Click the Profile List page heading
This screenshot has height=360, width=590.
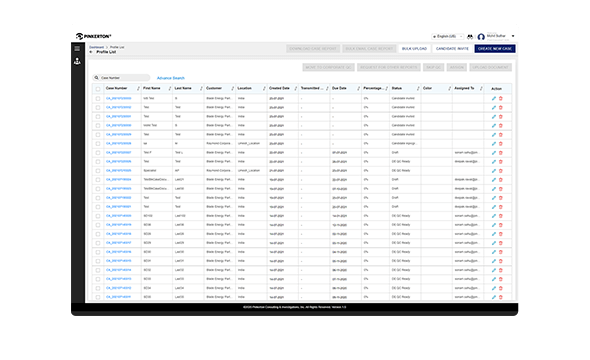click(106, 52)
